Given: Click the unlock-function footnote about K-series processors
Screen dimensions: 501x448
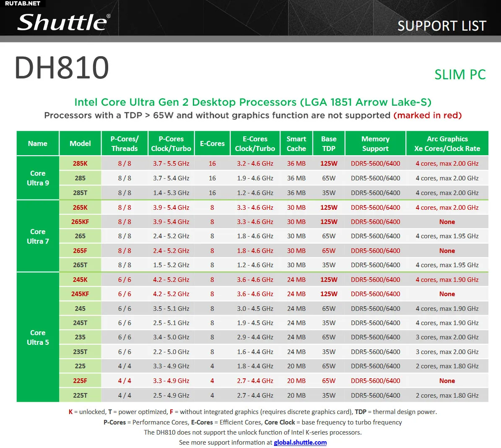Looking at the screenshot, I should 253,432.
